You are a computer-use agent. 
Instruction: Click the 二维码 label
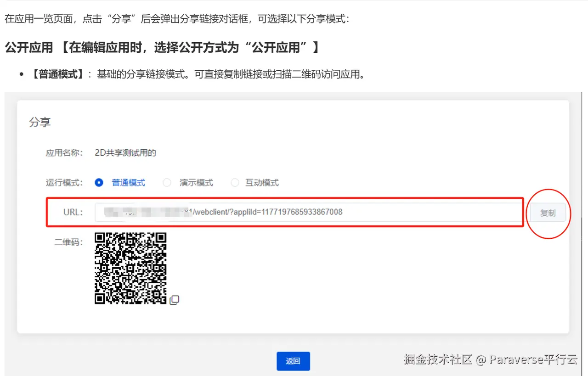(x=68, y=242)
